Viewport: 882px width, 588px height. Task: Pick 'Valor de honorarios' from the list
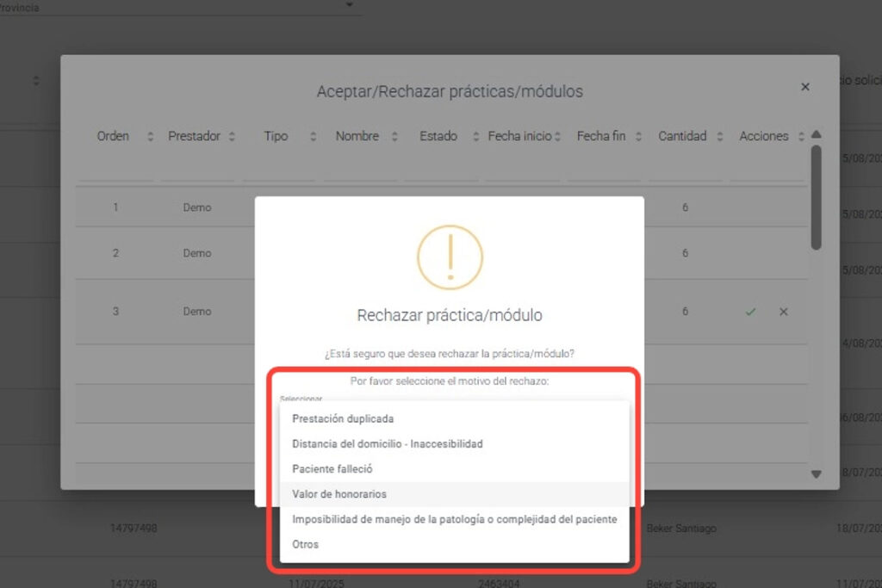tap(339, 494)
